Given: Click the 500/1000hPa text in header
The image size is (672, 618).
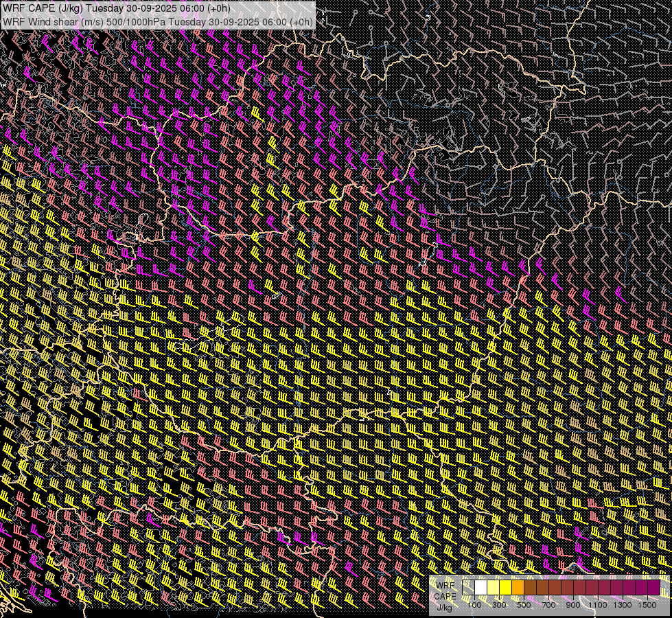Looking at the screenshot, I should pos(135,21).
